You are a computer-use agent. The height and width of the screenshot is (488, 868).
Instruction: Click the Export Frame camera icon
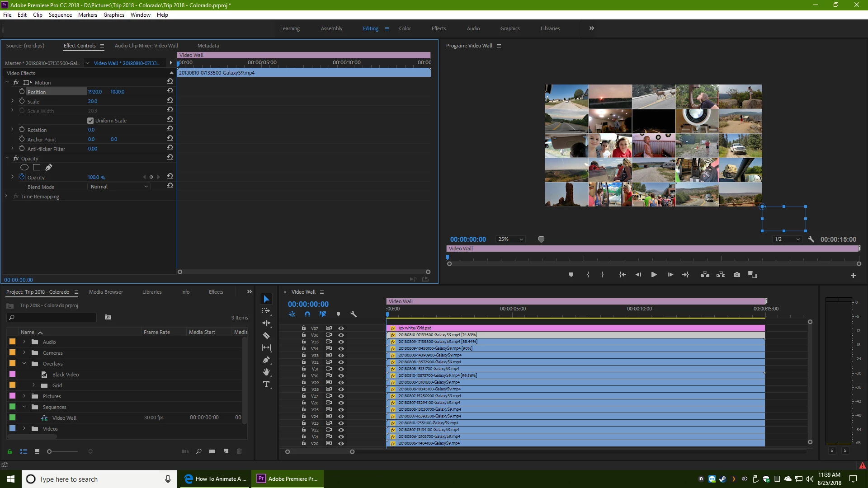click(737, 275)
